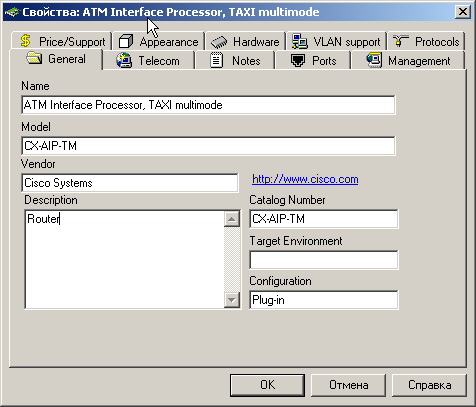This screenshot has height=407, width=476.
Task: Open the Price/Support tab
Action: pyautogui.click(x=62, y=41)
